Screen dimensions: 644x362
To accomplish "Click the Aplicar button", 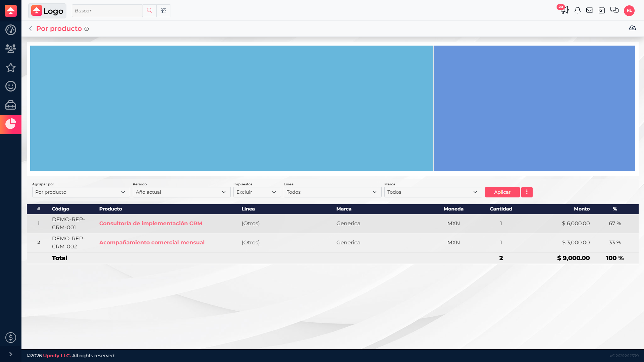I will click(502, 192).
